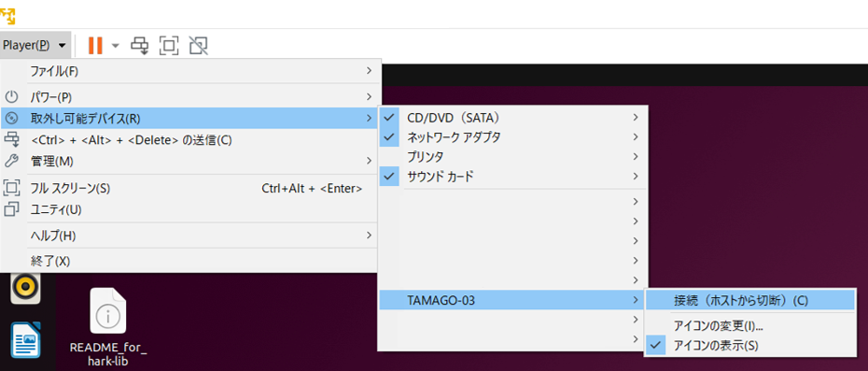Expand the サウンド カード chevron arrow

tap(636, 177)
